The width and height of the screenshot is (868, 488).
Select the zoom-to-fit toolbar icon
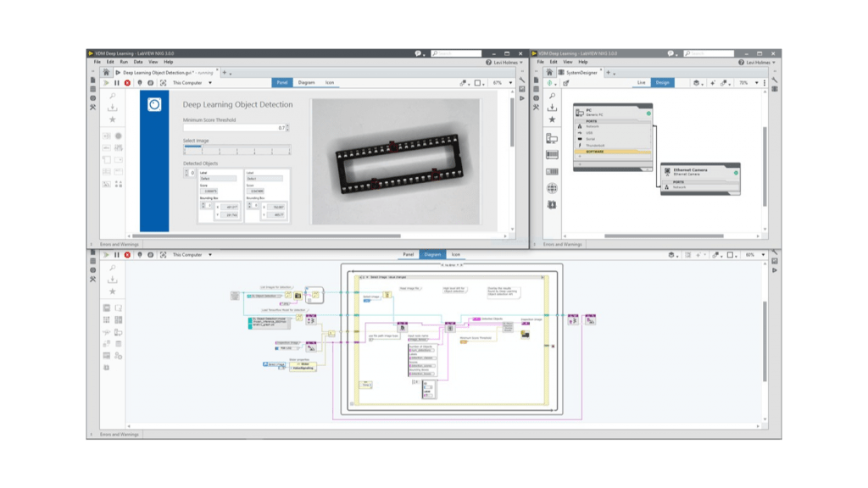pos(163,81)
